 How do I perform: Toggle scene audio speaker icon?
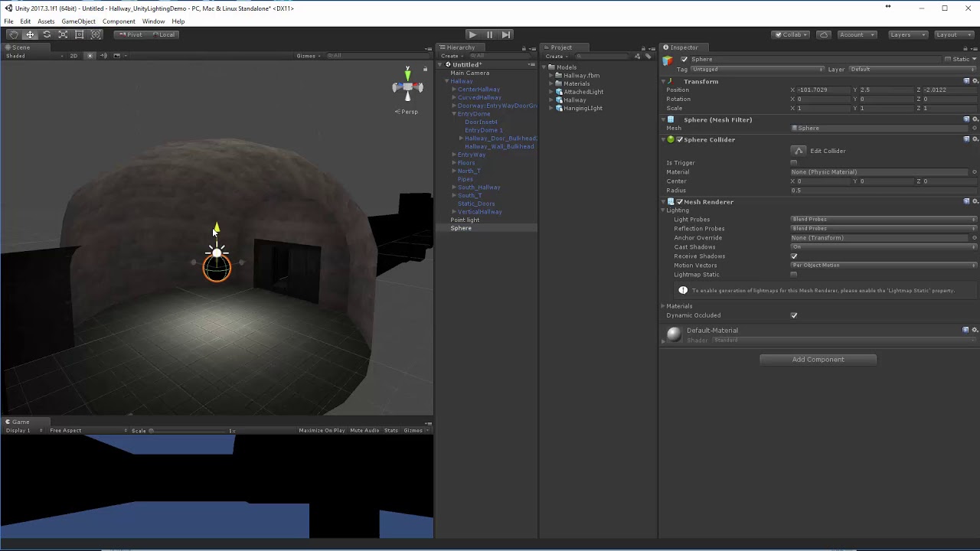[103, 56]
